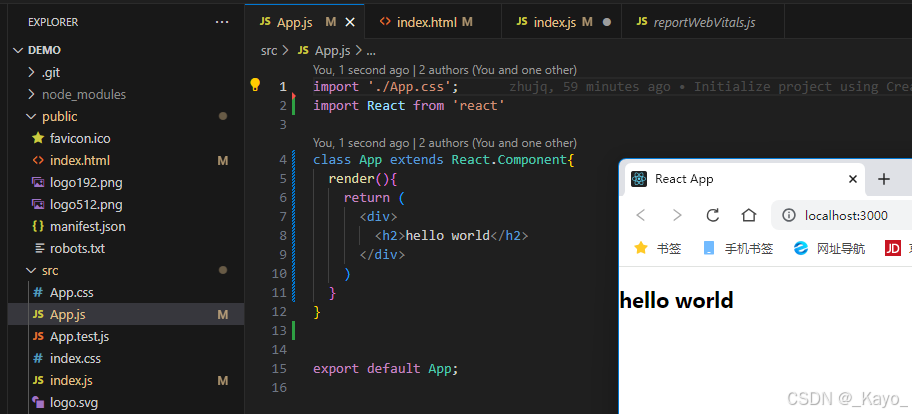Click App.css hash file icon
This screenshot has width=912, height=414.
click(38, 292)
